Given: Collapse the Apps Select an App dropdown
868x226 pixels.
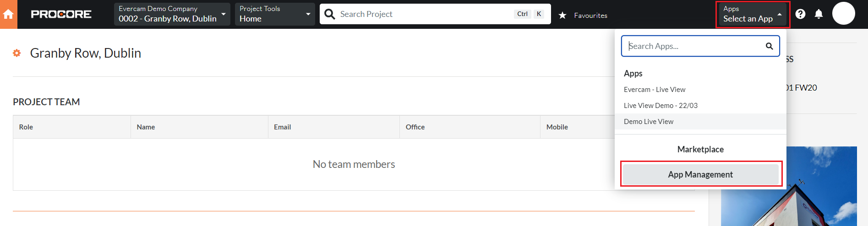Looking at the screenshot, I should 753,14.
